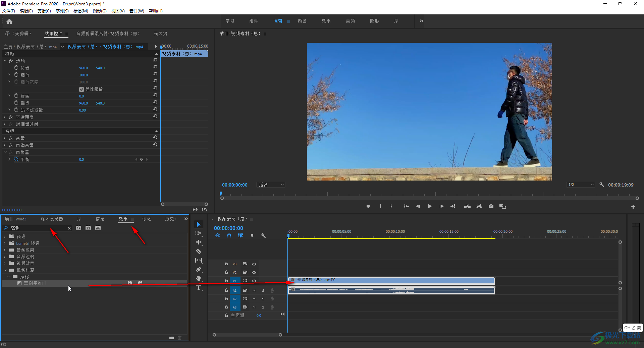Image resolution: width=644 pixels, height=348 pixels.
Task: Play the program monitor video
Action: click(x=429, y=206)
